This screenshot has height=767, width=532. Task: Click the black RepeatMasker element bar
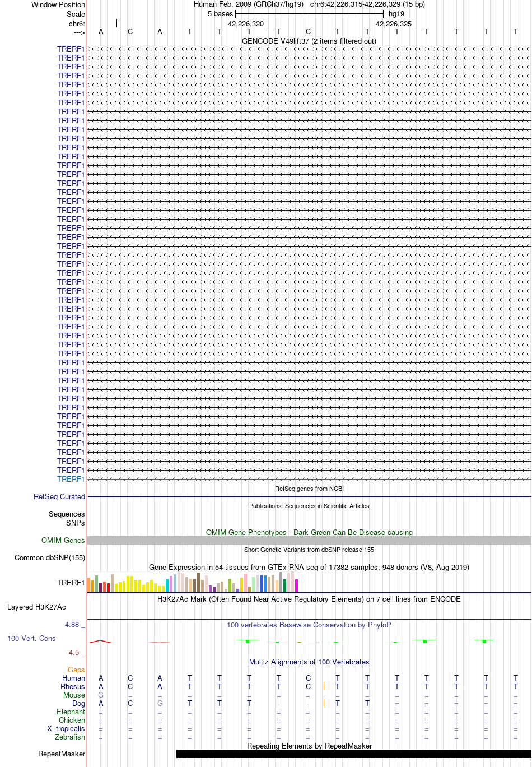coord(354,754)
